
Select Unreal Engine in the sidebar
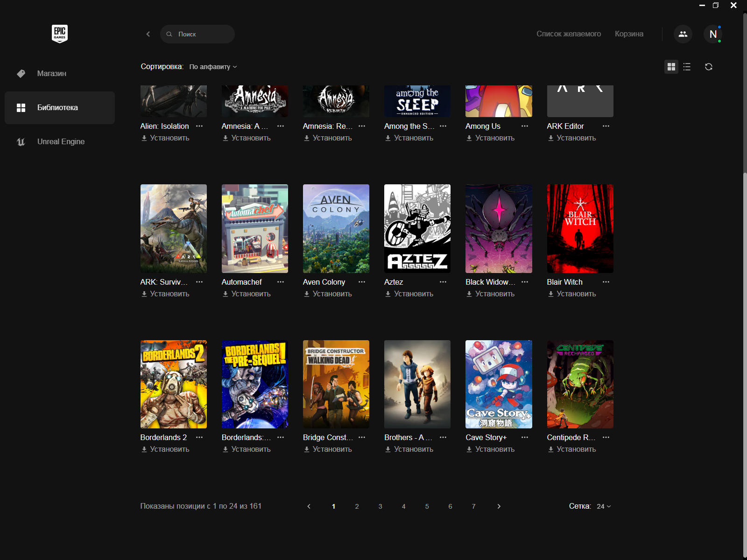tap(61, 141)
